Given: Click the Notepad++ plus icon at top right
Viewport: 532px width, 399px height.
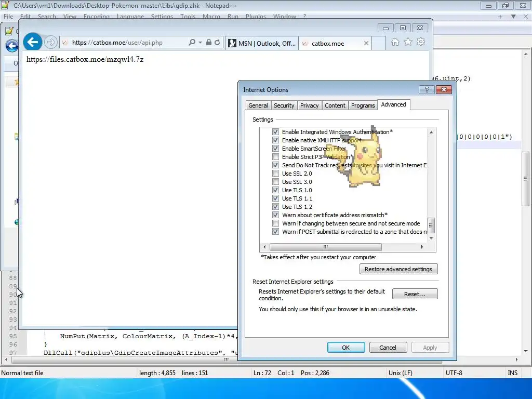Looking at the screenshot, I should coord(500,16).
